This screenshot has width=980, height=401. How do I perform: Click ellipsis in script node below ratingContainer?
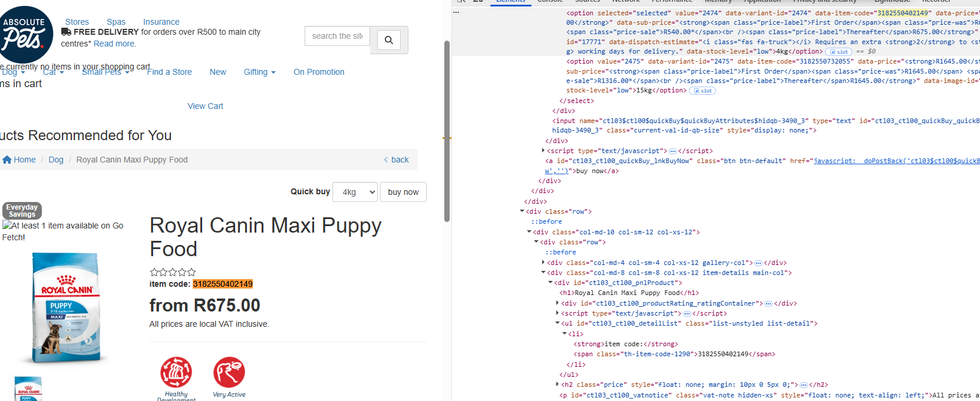pos(687,314)
